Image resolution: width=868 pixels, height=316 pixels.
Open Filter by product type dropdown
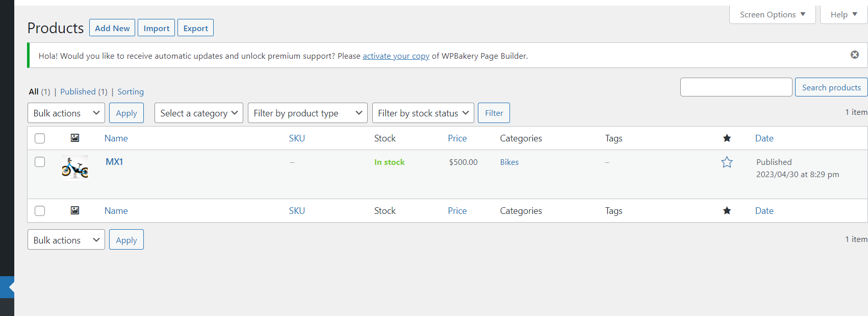tap(308, 113)
